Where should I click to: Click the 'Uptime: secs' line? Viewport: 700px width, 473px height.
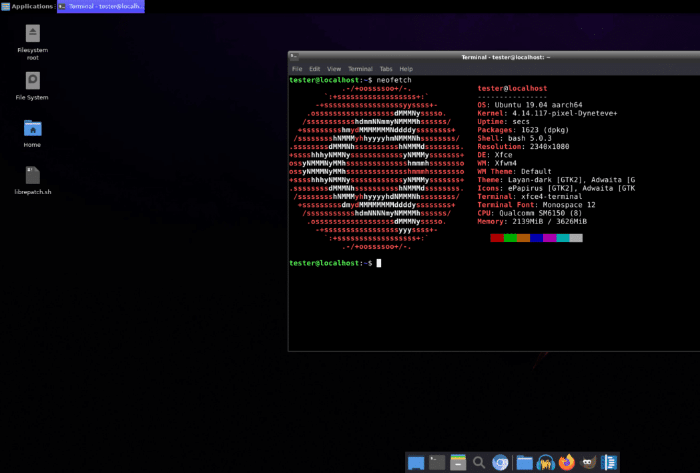(x=504, y=121)
